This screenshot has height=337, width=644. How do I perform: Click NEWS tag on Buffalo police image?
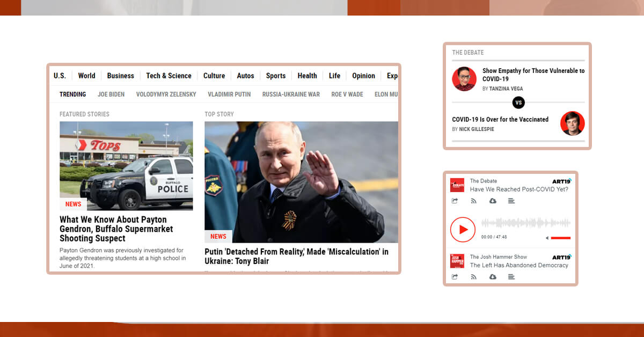(73, 204)
